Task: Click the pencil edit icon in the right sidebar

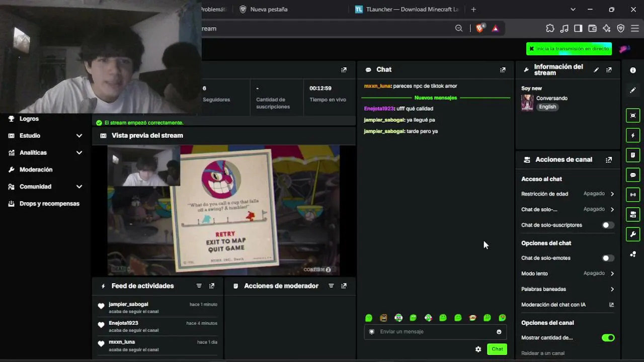Action: click(x=633, y=90)
